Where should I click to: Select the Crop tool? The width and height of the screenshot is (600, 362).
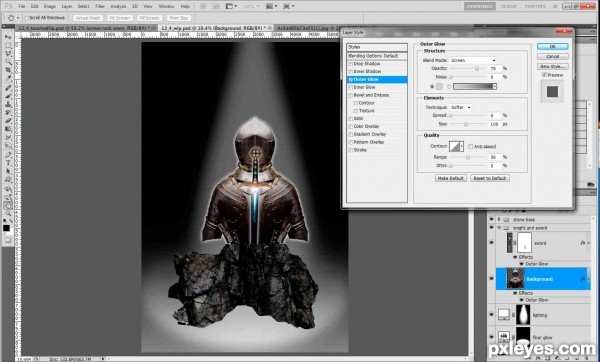8,70
